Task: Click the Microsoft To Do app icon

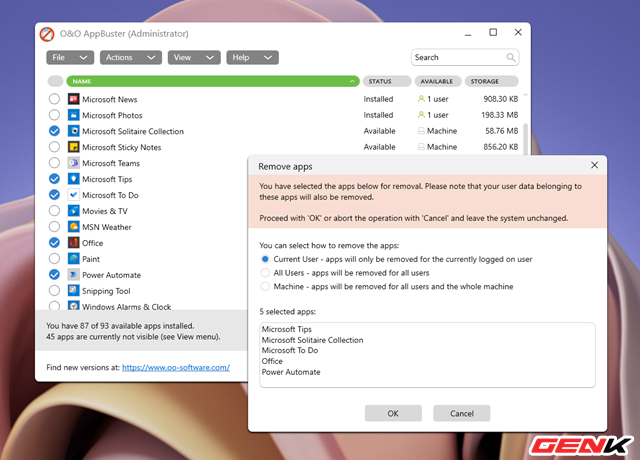Action: coord(73,195)
